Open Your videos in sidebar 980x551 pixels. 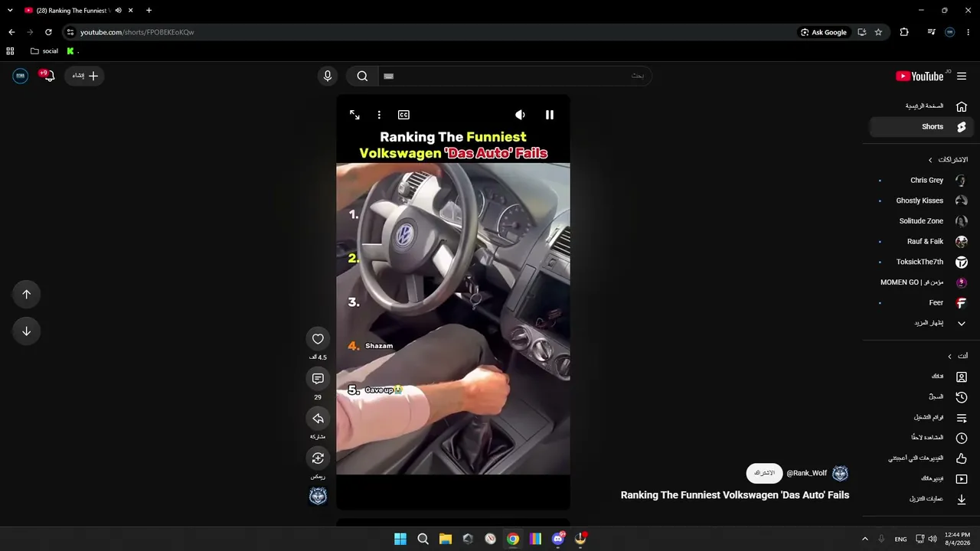click(x=922, y=479)
